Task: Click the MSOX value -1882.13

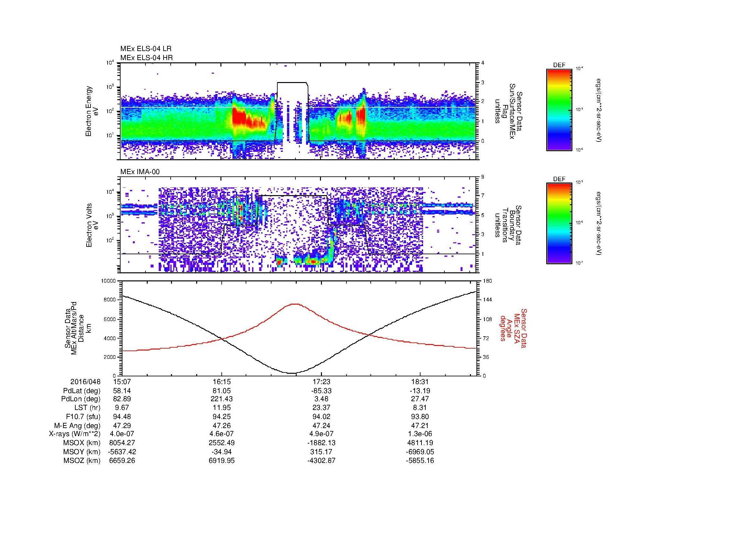Action: (321, 443)
